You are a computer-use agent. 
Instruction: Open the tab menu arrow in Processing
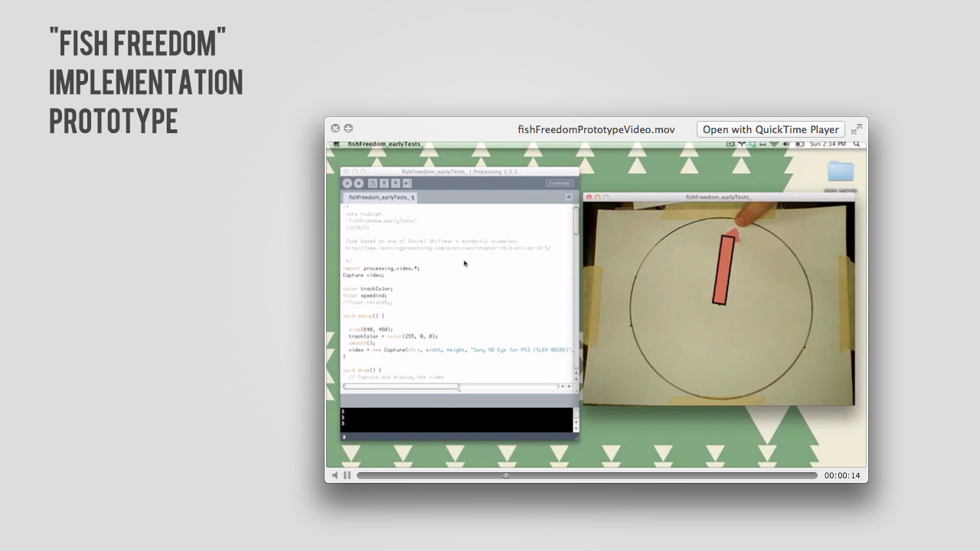point(568,197)
